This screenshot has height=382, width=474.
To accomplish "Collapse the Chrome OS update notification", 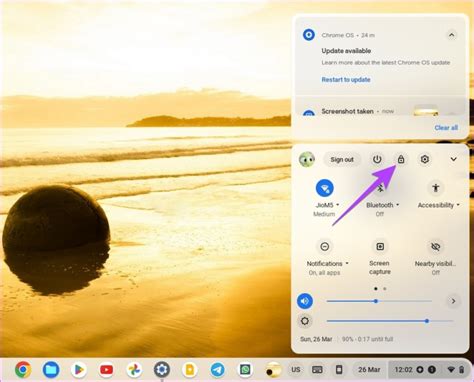I will pyautogui.click(x=451, y=35).
